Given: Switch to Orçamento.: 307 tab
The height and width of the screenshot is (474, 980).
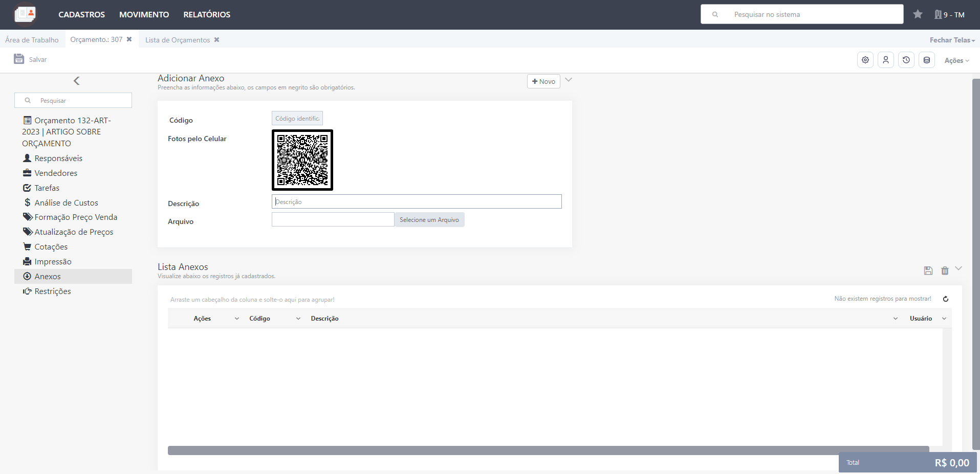Looking at the screenshot, I should click(x=96, y=39).
